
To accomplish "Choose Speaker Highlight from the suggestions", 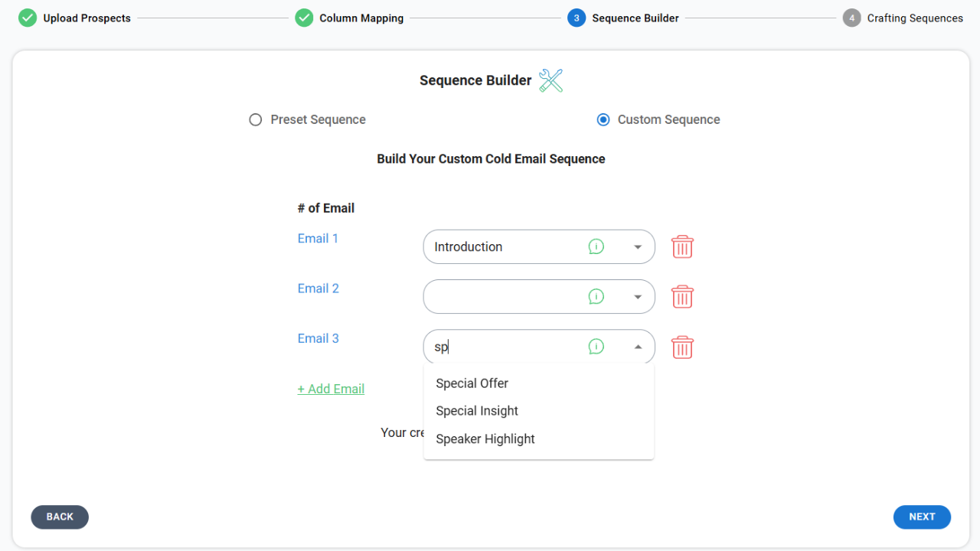I will [x=485, y=439].
